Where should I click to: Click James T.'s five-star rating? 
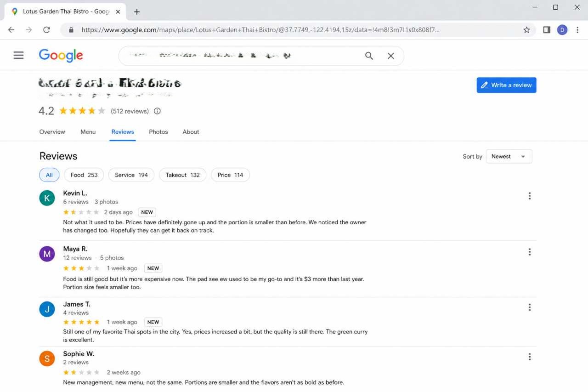81,322
